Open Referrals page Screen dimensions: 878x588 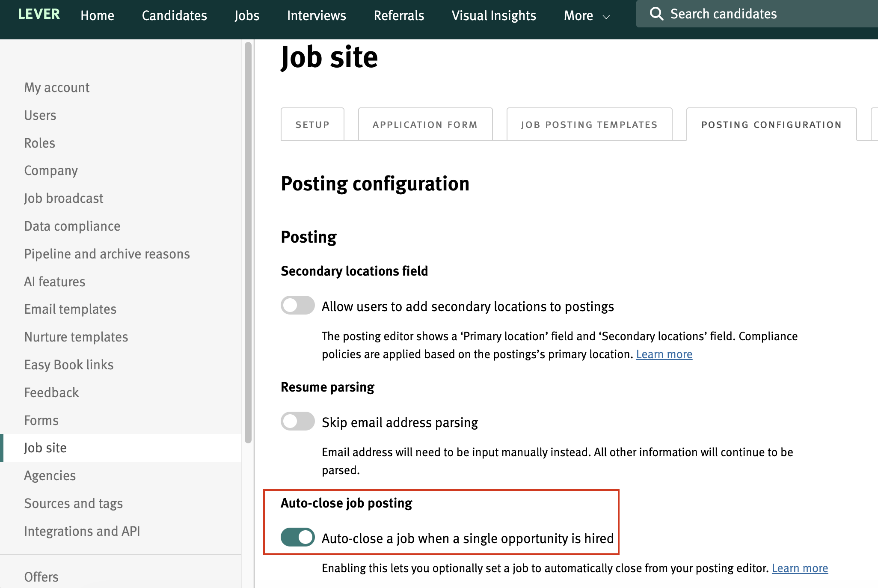point(399,15)
